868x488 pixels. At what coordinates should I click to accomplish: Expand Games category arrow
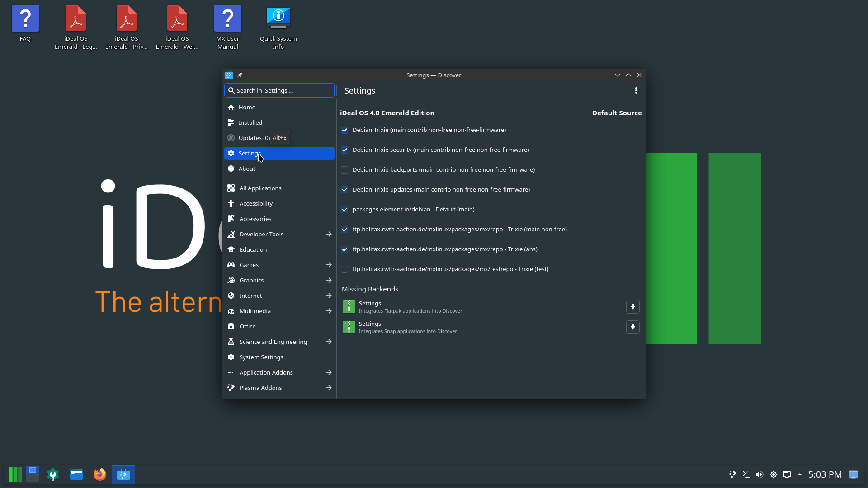pos(329,265)
